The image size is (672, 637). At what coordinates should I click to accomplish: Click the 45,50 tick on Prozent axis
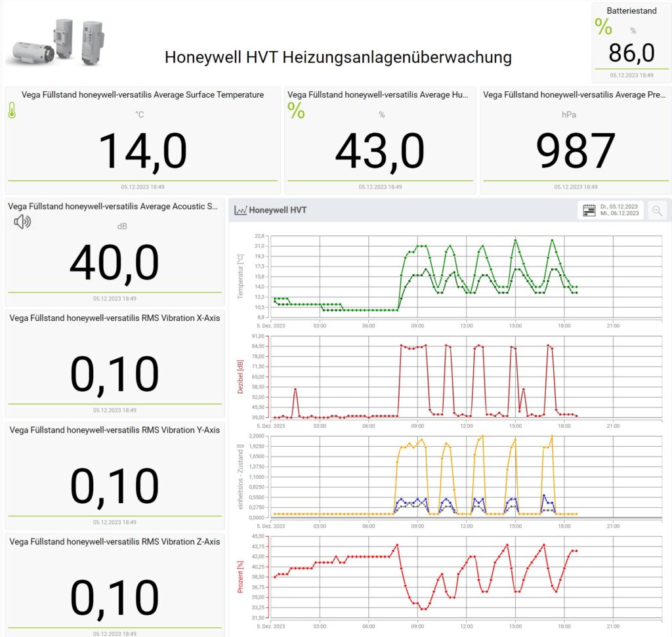(x=258, y=536)
